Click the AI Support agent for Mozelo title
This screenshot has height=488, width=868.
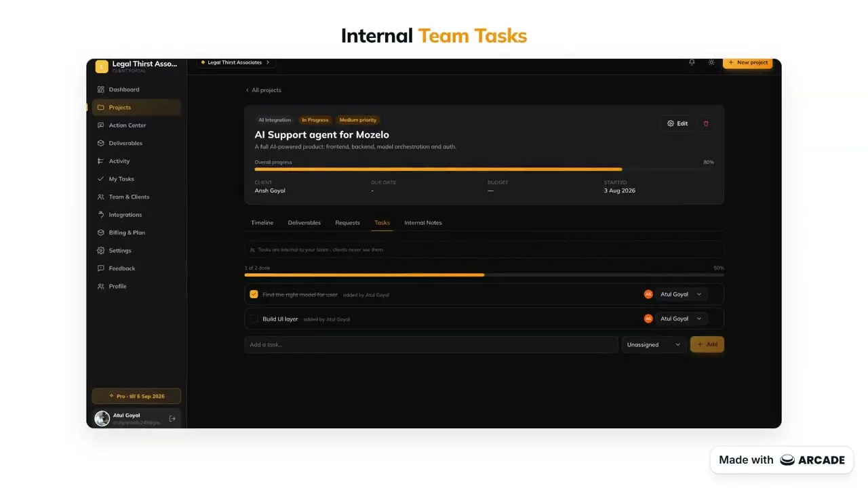[x=322, y=135]
